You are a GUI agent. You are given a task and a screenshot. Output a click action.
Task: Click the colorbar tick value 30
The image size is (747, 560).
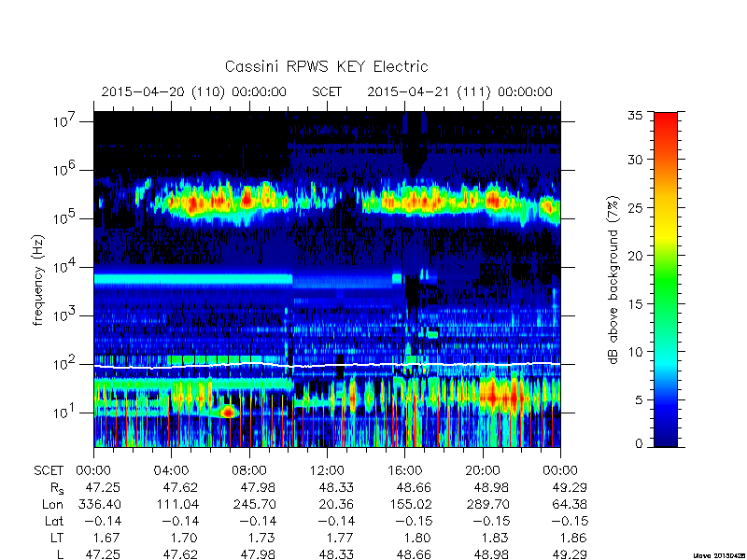click(636, 159)
